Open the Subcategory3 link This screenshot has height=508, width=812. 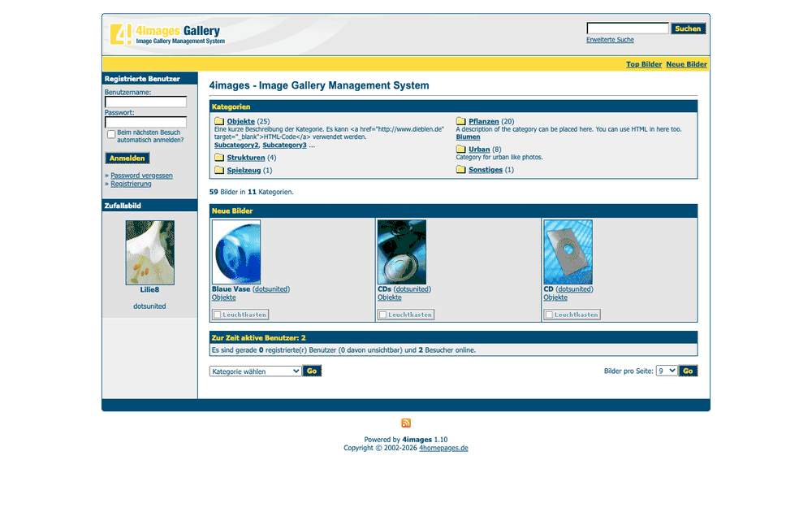284,145
